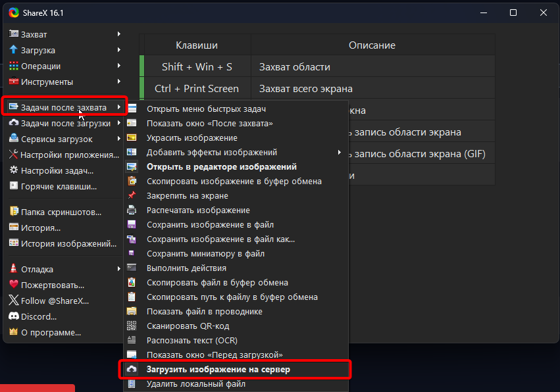Viewport: 560px width, 392px height.
Task: Click the wrench icon for Настройки приложения
Action: 13,154
